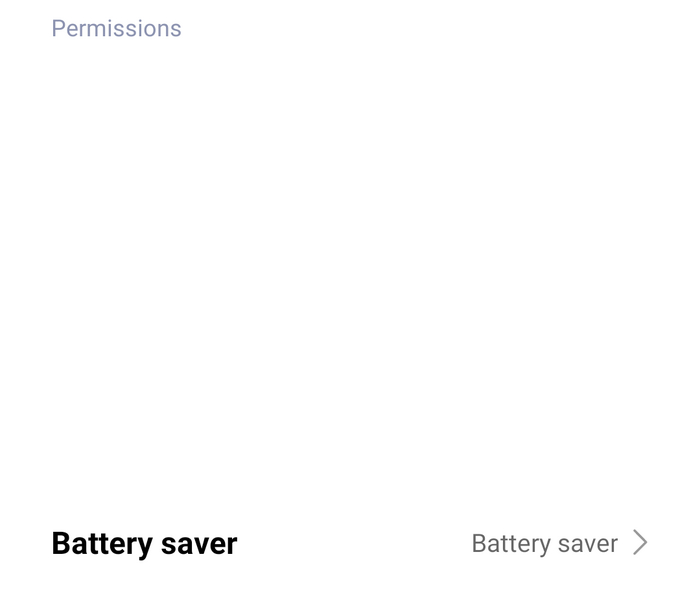
Task: Select the left-side Battery saver title
Action: [144, 544]
